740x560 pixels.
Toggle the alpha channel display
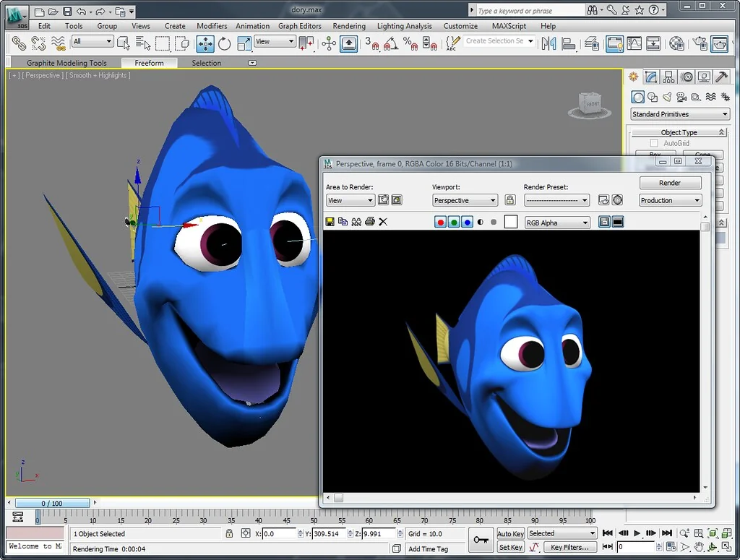[481, 223]
